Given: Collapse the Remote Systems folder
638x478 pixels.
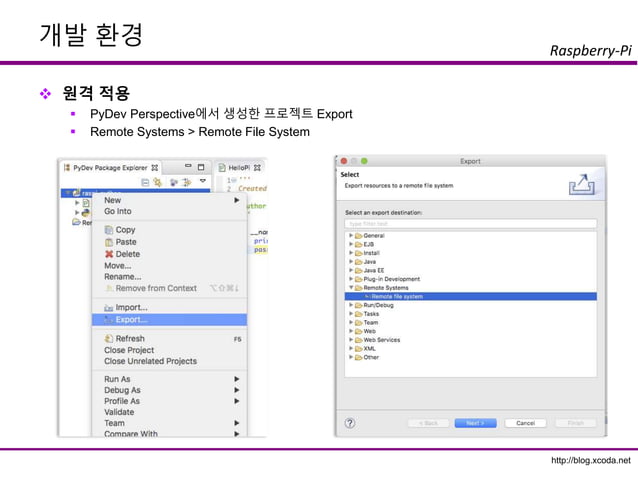Looking at the screenshot, I should [351, 288].
